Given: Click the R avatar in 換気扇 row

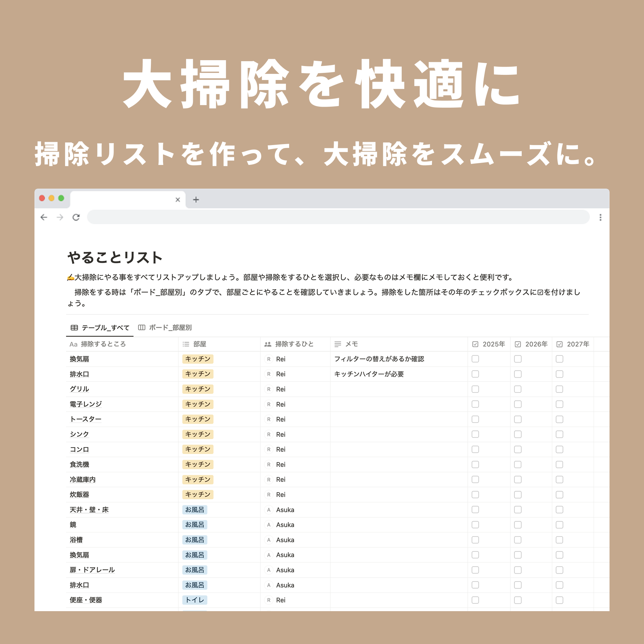Looking at the screenshot, I should pyautogui.click(x=269, y=359).
